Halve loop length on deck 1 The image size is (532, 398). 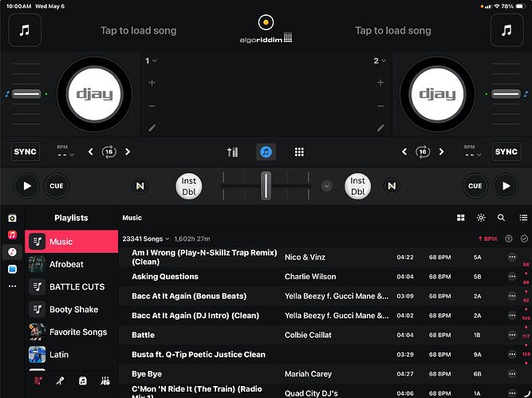click(91, 152)
